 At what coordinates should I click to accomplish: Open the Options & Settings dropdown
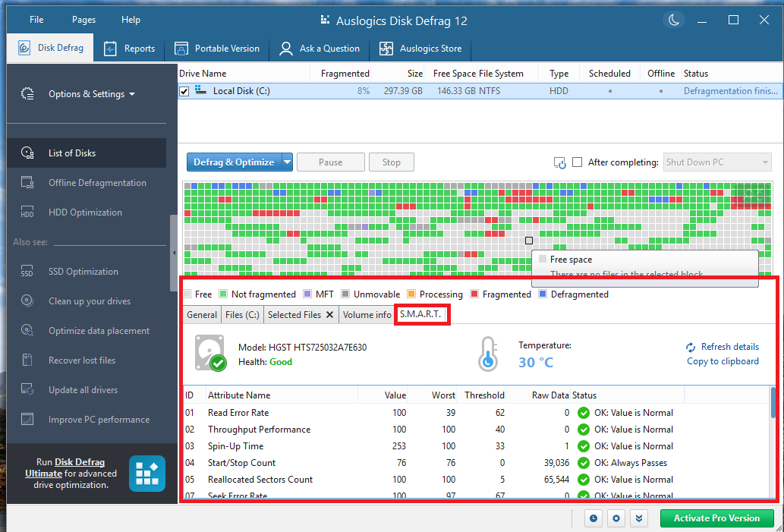click(91, 94)
